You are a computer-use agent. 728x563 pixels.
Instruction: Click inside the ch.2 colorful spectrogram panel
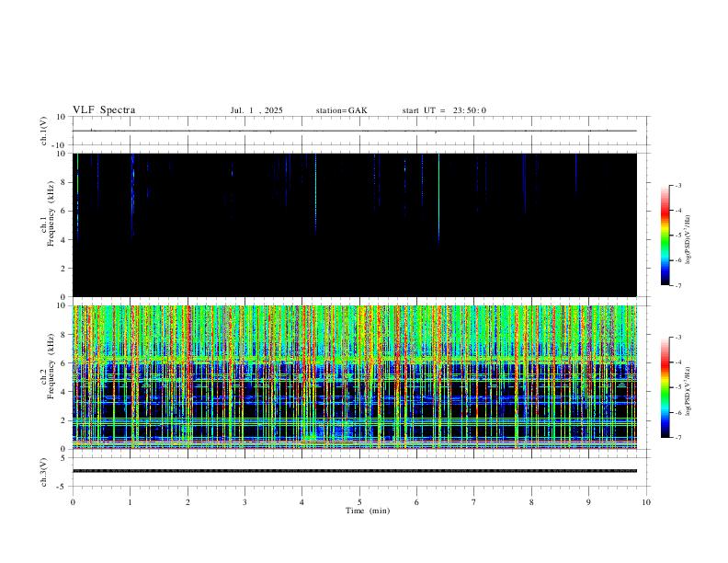coord(355,377)
